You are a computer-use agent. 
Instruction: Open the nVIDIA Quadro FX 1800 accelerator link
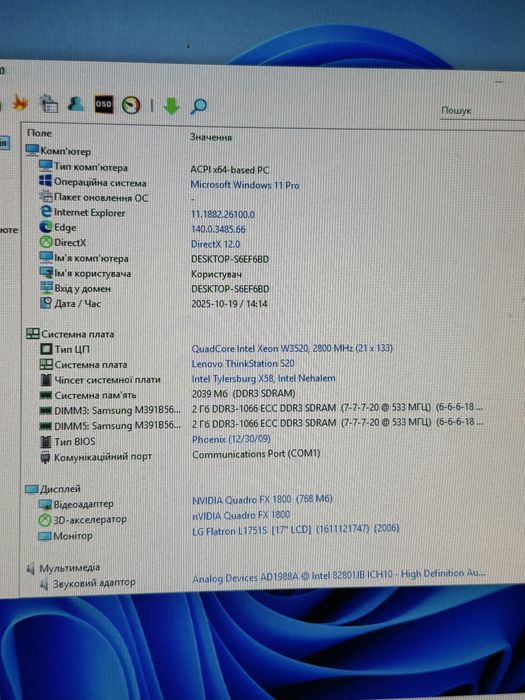(241, 515)
